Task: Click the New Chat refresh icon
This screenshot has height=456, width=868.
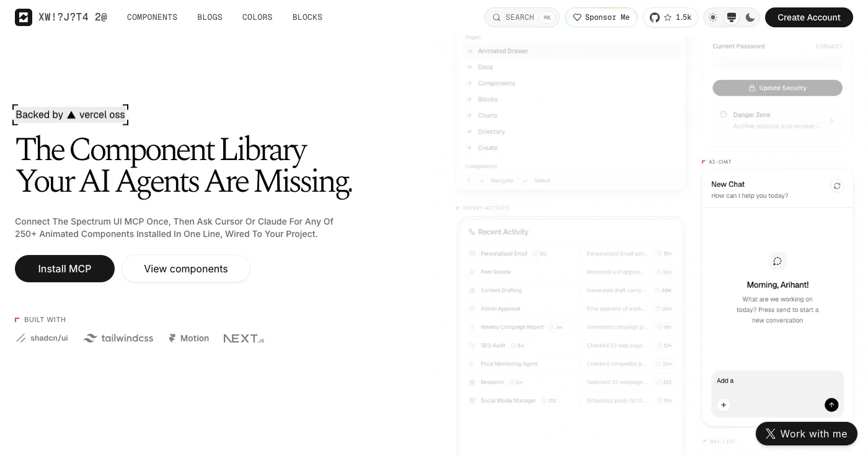Action: [837, 186]
